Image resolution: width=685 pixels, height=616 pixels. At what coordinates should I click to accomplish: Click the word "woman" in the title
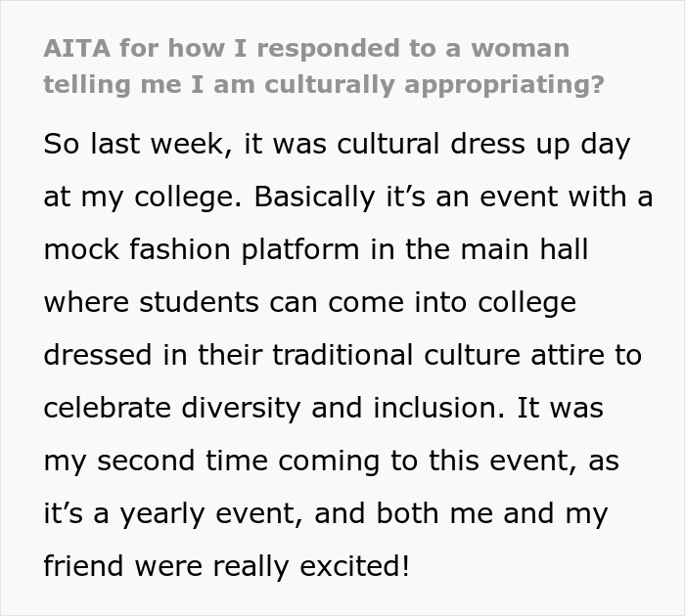click(525, 48)
